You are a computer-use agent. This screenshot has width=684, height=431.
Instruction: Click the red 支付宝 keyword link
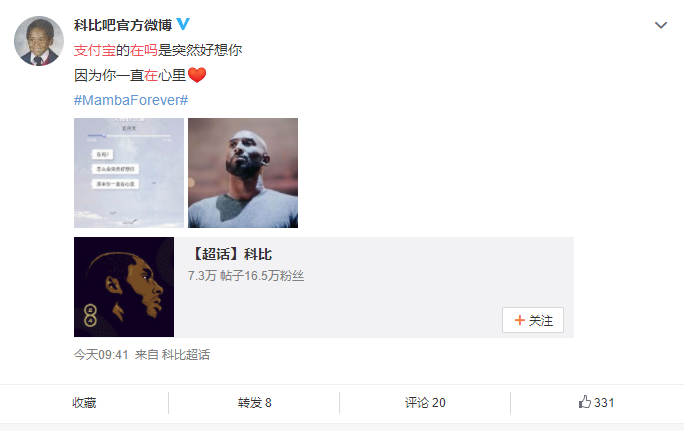tap(95, 50)
